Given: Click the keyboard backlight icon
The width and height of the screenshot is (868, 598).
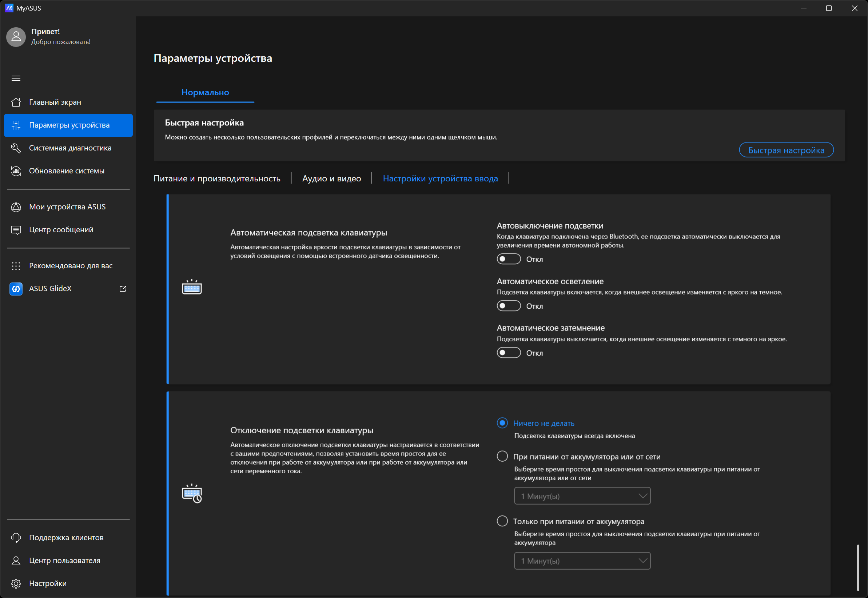Looking at the screenshot, I should 192,287.
